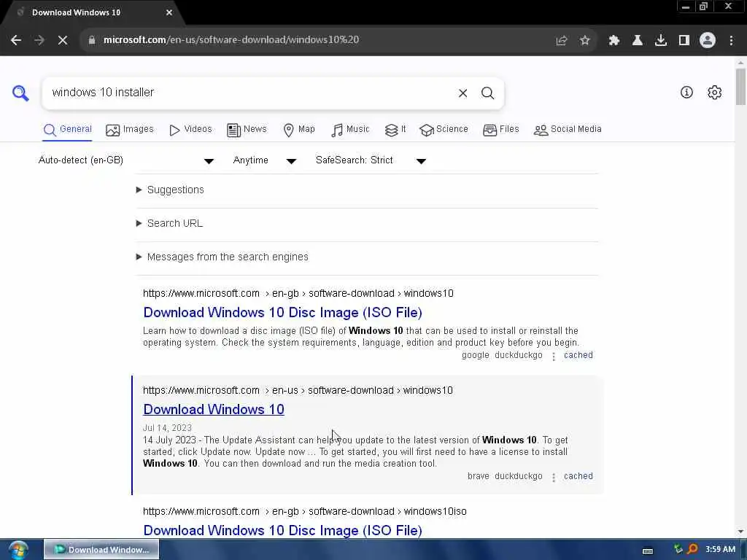This screenshot has height=560, width=747.
Task: Submit search with the magnifier button
Action: (x=487, y=93)
